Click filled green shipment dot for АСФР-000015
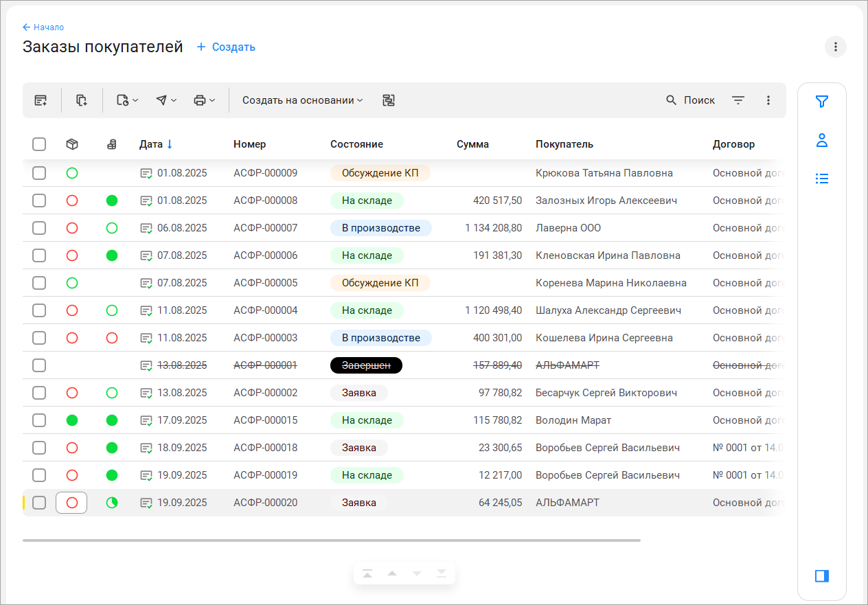 72,420
